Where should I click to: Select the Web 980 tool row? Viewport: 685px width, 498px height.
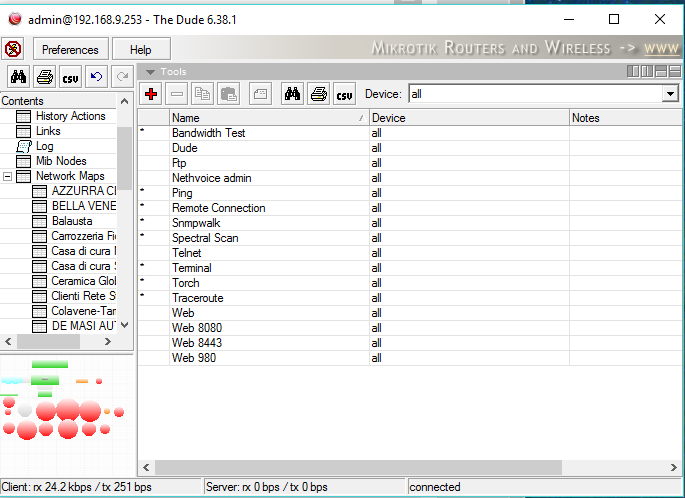(410, 358)
